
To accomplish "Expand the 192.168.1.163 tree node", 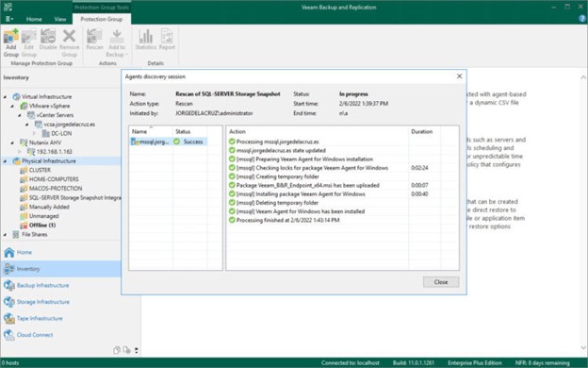I will click(x=20, y=152).
